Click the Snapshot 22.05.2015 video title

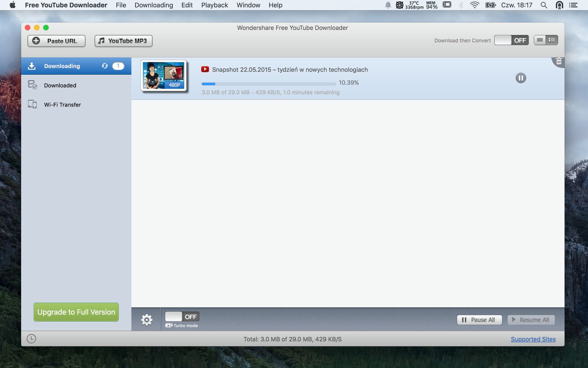tap(290, 69)
